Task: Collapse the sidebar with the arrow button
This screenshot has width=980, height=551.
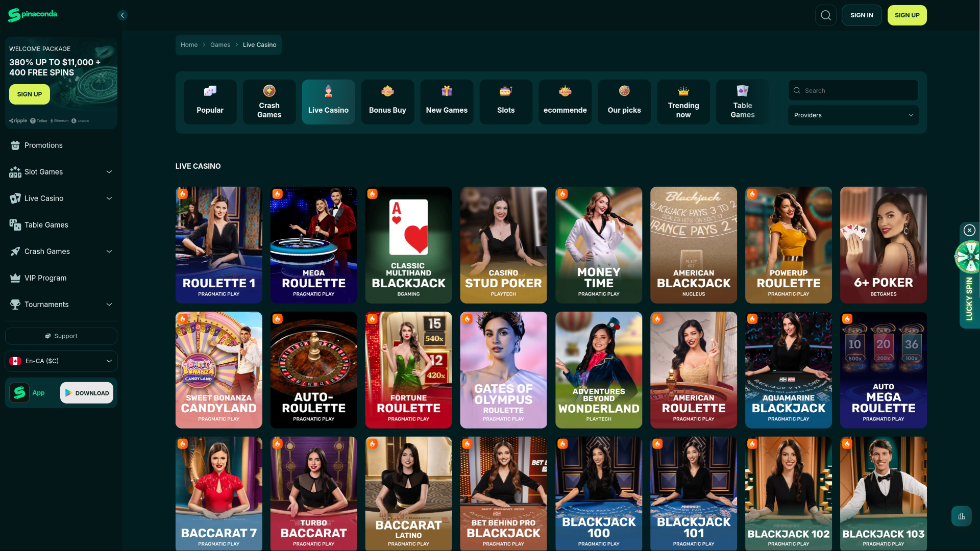Action: [122, 15]
